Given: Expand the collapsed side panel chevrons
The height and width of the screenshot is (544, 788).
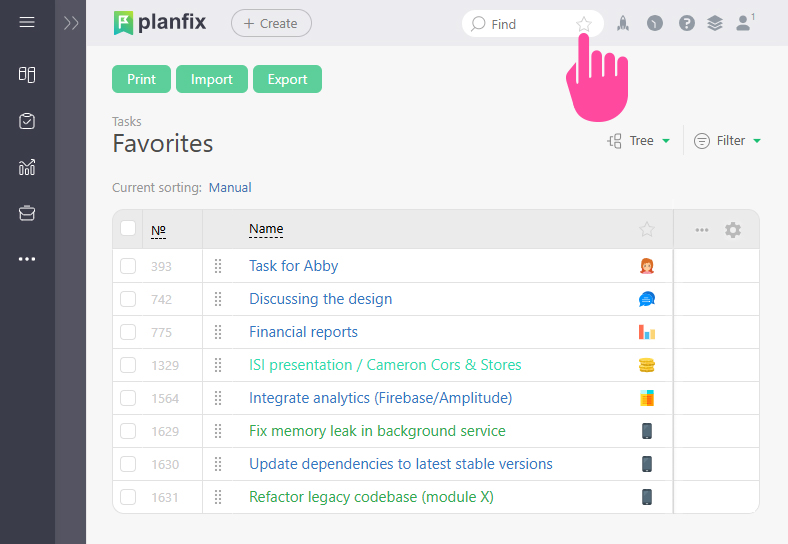Looking at the screenshot, I should [x=70, y=23].
